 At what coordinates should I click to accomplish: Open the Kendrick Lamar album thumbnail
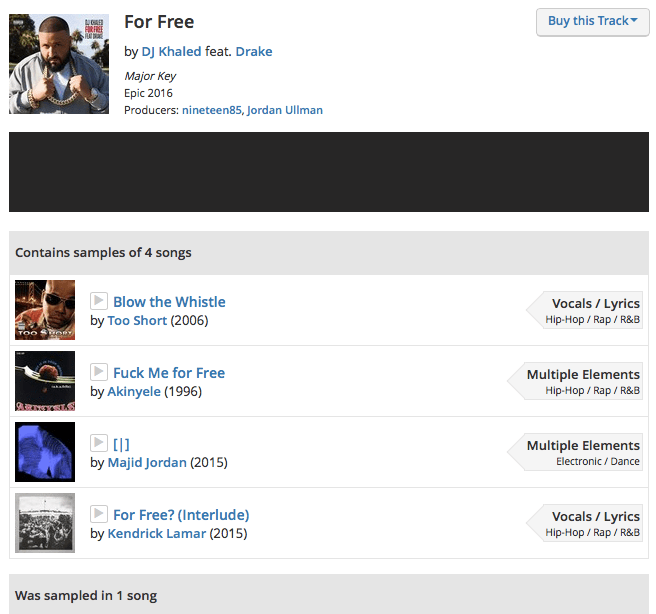click(45, 523)
